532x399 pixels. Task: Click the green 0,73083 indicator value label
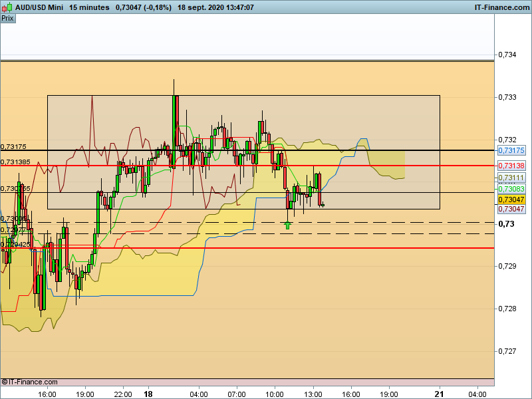coord(511,189)
